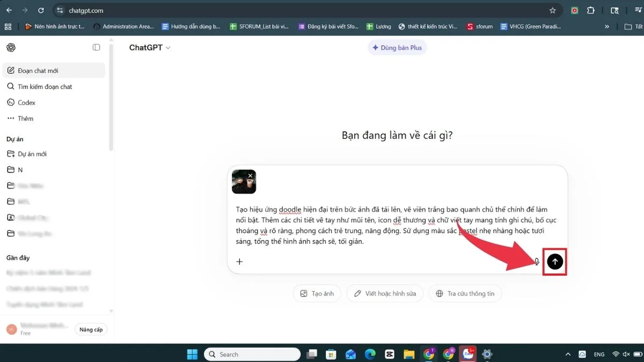Collapse the sidebar with the panel icon

pyautogui.click(x=96, y=47)
